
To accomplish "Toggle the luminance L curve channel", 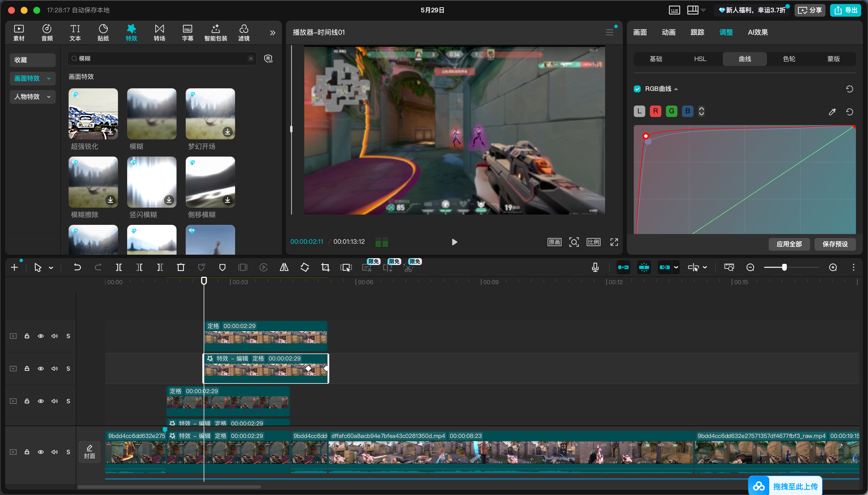I will tap(639, 111).
